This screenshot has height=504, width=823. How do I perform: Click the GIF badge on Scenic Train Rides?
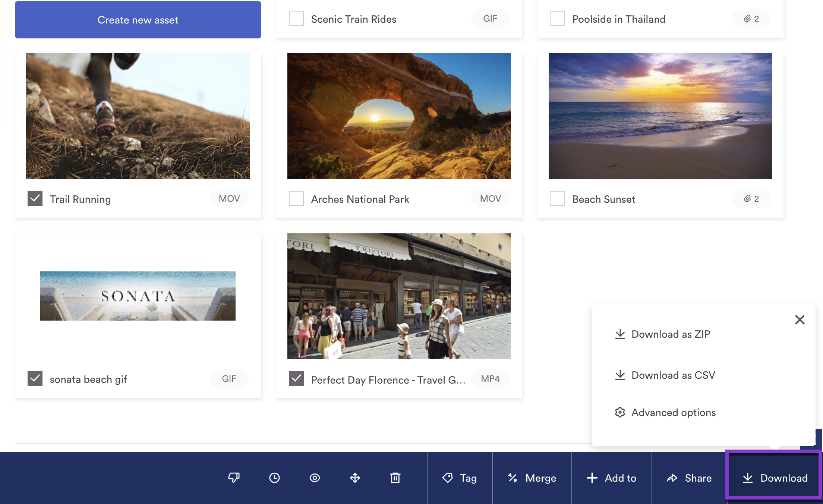click(490, 18)
